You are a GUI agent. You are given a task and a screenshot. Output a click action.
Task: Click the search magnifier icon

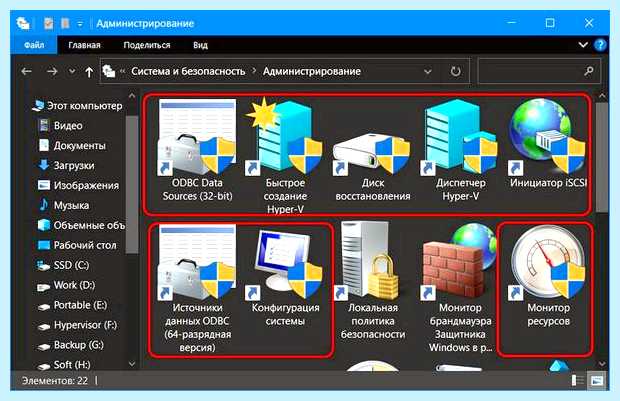589,71
